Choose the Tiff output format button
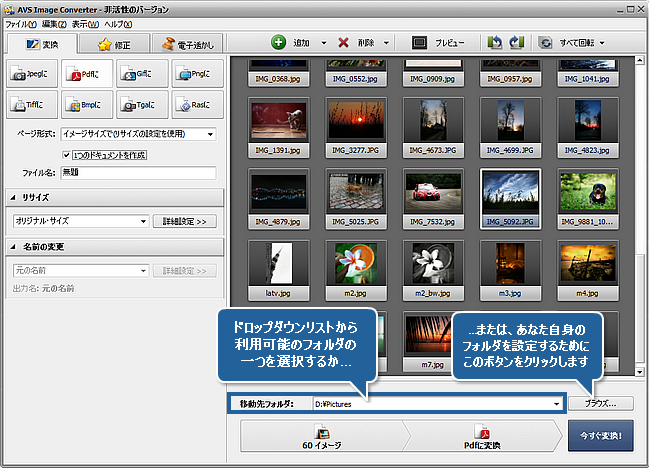This screenshot has width=649, height=468. click(31, 103)
